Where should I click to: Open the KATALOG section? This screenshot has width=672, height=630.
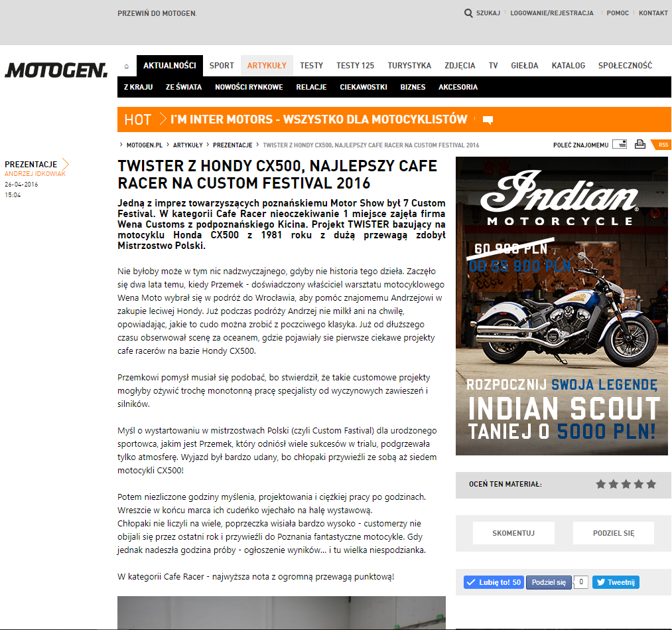[569, 66]
